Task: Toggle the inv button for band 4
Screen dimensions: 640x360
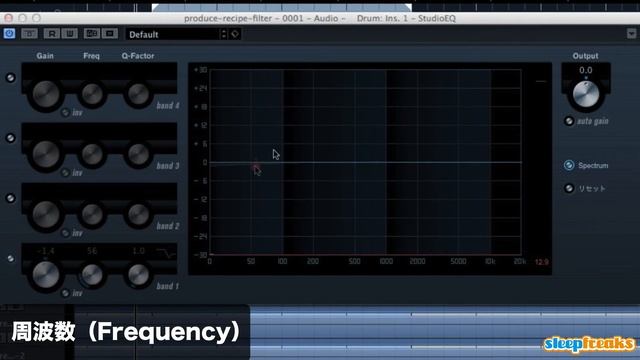Action: (x=65, y=113)
